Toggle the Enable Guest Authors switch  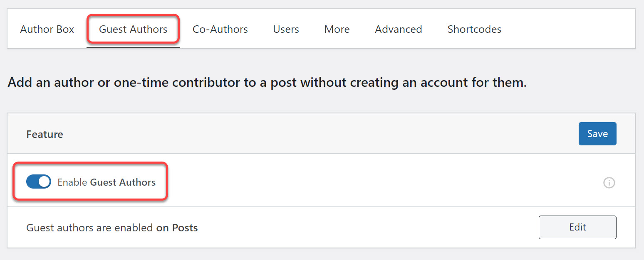click(39, 182)
